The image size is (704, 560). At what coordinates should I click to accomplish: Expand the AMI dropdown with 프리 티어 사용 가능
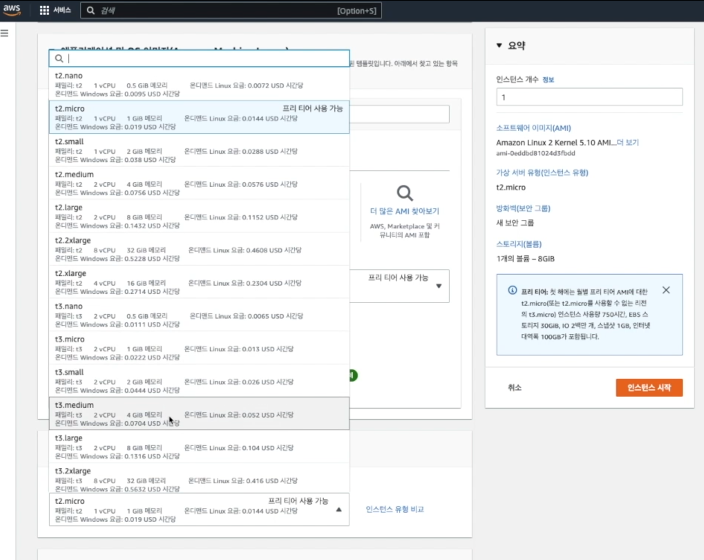pyautogui.click(x=439, y=286)
